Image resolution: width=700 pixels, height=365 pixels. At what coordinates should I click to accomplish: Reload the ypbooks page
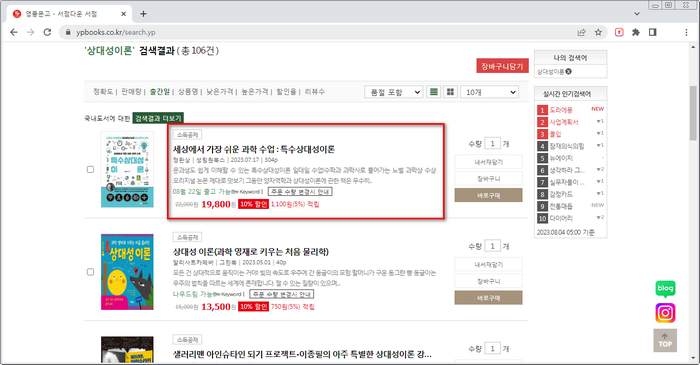click(47, 32)
